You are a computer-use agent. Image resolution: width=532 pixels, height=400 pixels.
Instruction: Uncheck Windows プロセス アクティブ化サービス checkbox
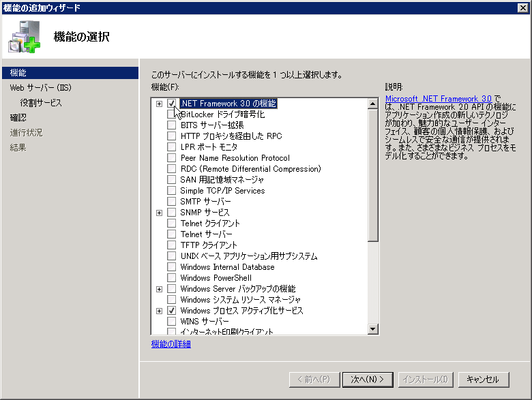coord(172,310)
